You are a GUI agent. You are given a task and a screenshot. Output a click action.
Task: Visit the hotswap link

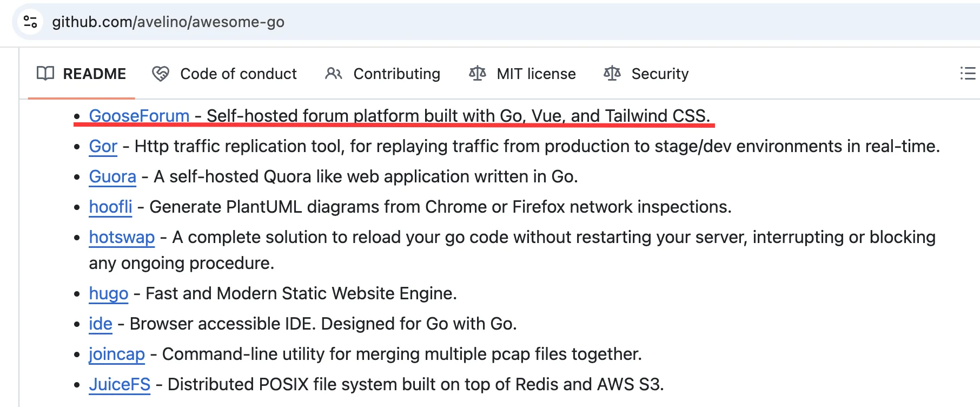122,237
